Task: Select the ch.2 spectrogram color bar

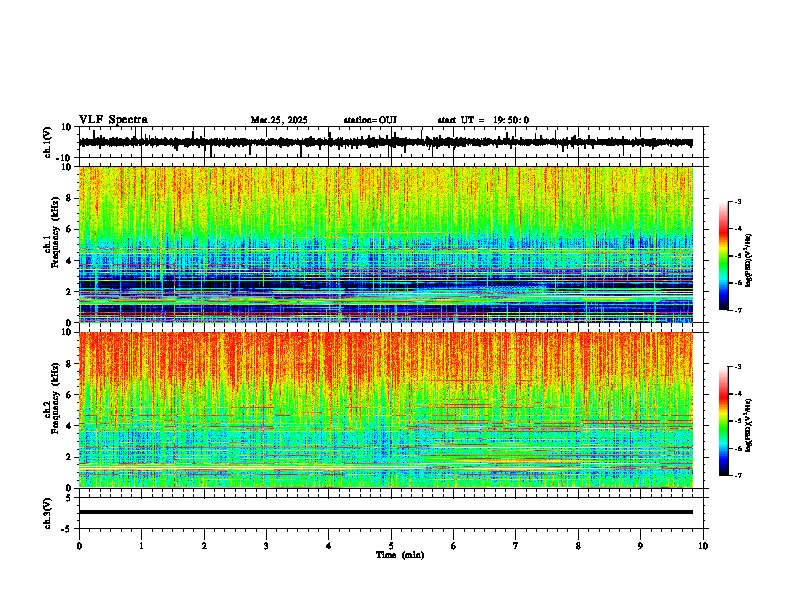Action: tap(723, 421)
